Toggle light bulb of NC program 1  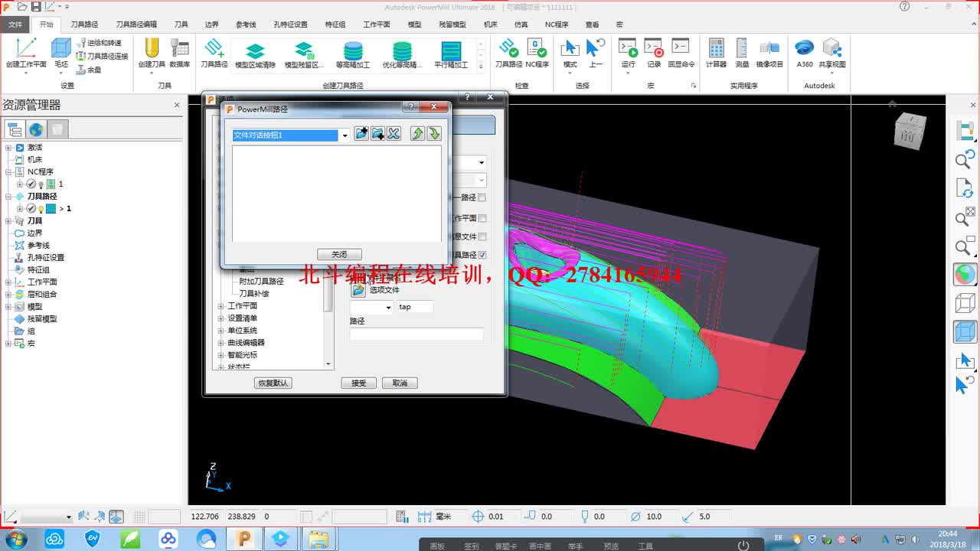click(41, 184)
